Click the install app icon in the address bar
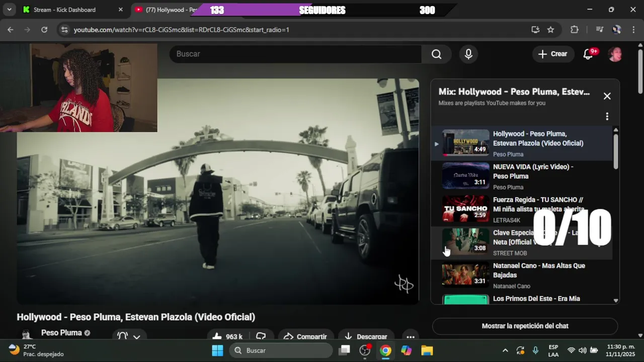Screen dimensions: 644x362 tap(535, 30)
